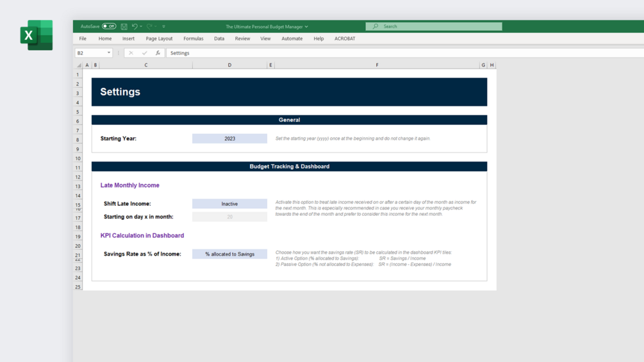Click the Late Monthly Income heading
Viewport: 644px width, 362px height.
tap(130, 185)
